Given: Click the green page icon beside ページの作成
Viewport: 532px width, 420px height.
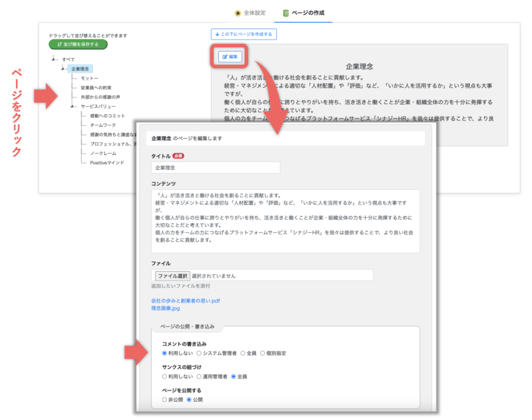Looking at the screenshot, I should pyautogui.click(x=285, y=13).
